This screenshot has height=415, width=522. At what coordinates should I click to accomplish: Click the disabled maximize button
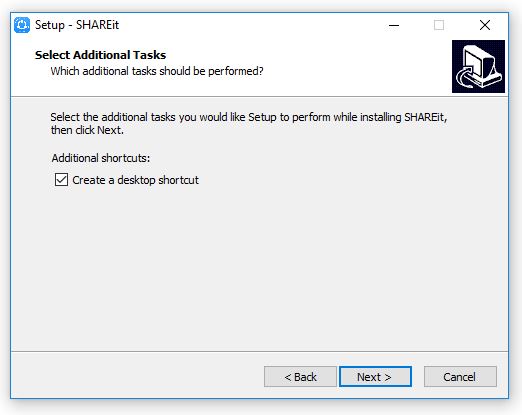(439, 25)
